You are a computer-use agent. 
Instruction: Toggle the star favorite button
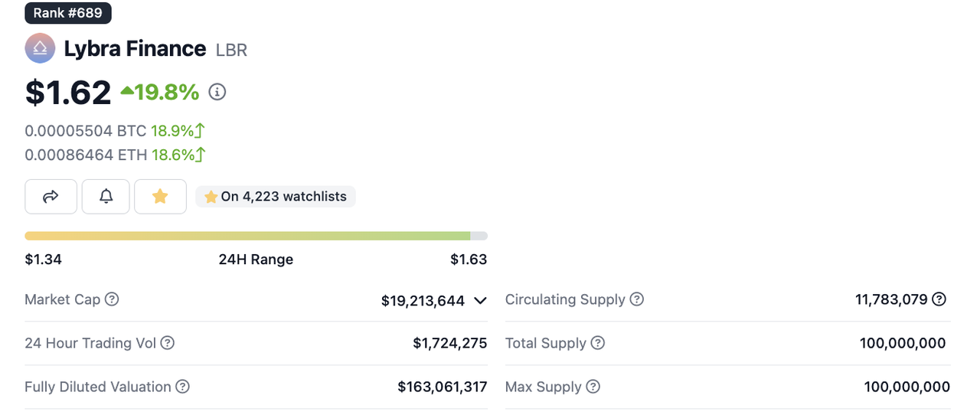(160, 197)
